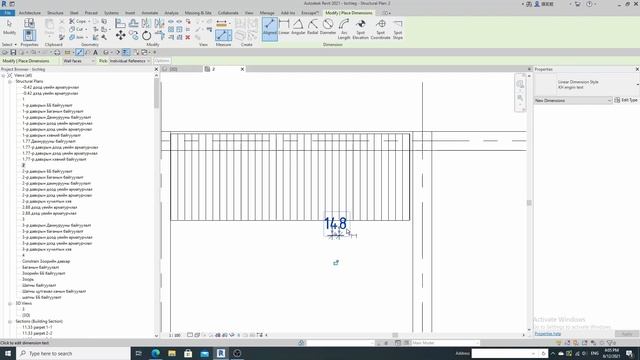Select the 11.33 parpet 1-1 section

coord(37,327)
